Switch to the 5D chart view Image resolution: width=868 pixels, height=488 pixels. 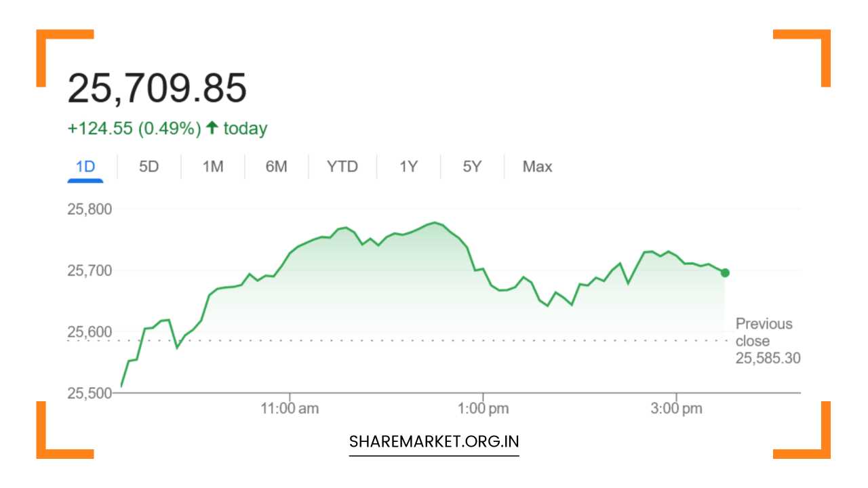tap(149, 167)
